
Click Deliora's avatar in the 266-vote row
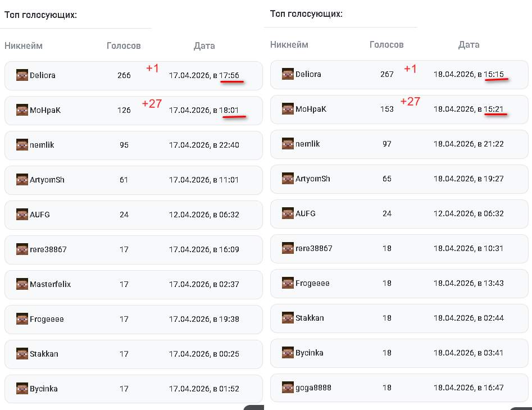tap(22, 75)
